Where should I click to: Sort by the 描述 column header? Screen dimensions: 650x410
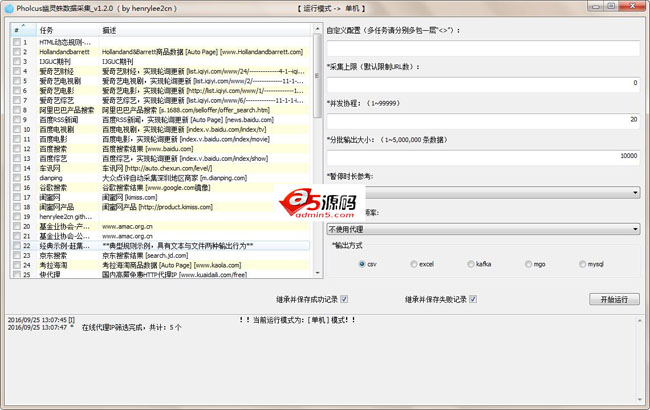pyautogui.click(x=205, y=30)
